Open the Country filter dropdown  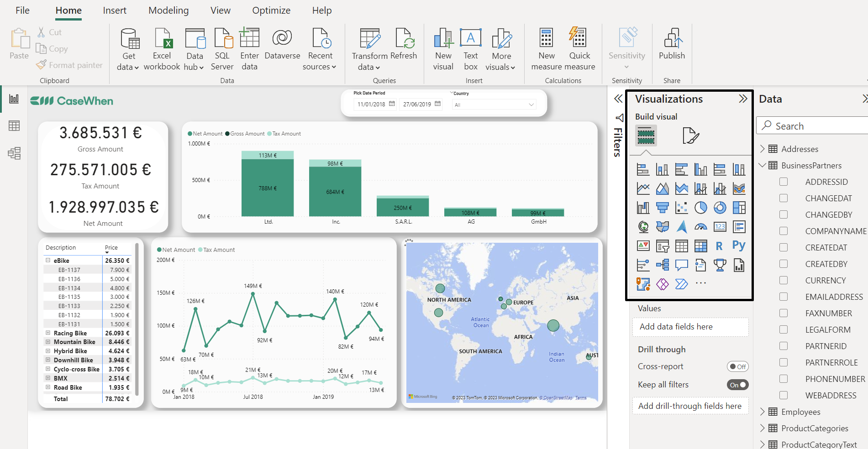coord(531,104)
